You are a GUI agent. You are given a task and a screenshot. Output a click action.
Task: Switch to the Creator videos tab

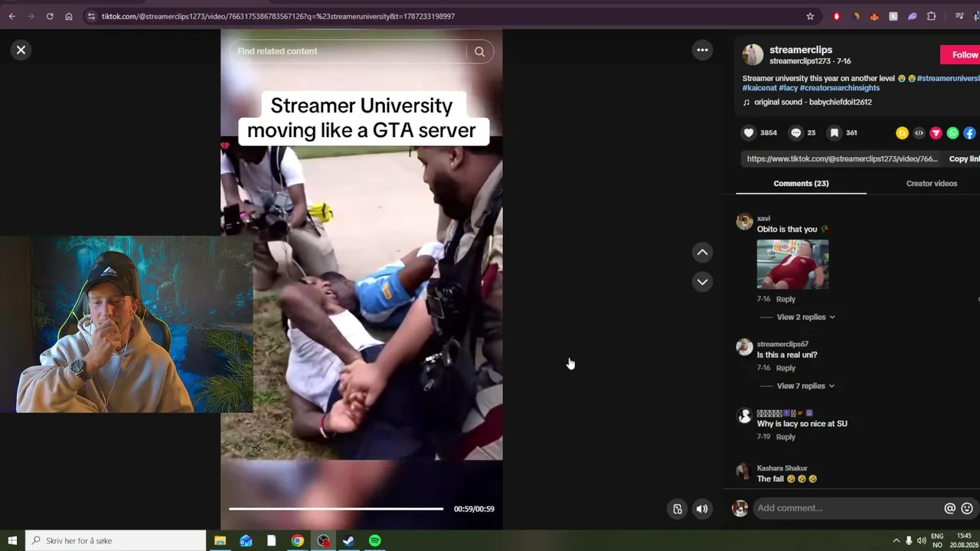932,184
